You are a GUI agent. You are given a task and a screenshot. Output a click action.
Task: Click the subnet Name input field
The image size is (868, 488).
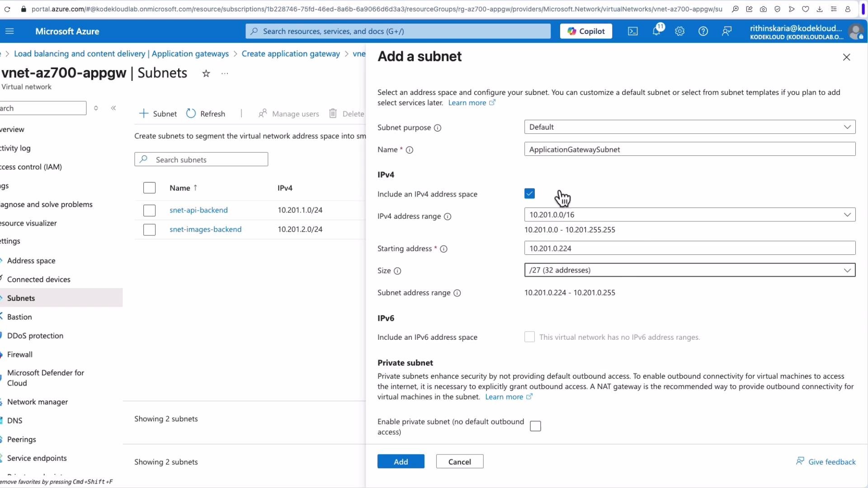(690, 150)
